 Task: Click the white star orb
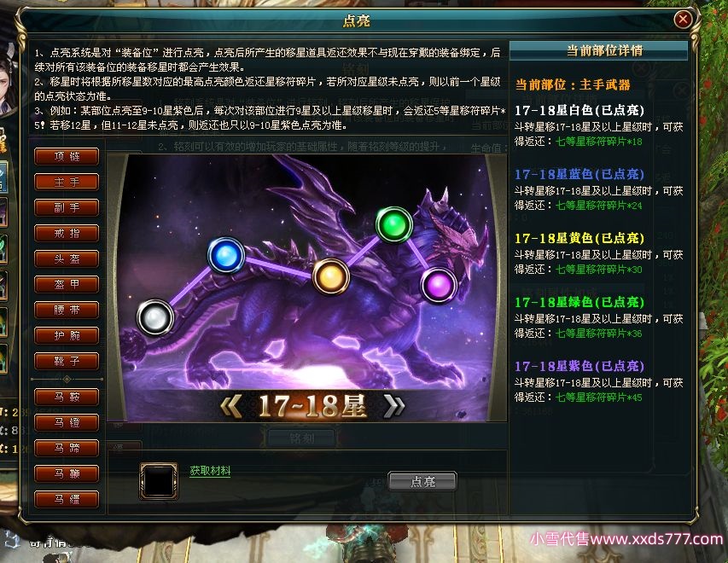pyautogui.click(x=155, y=317)
